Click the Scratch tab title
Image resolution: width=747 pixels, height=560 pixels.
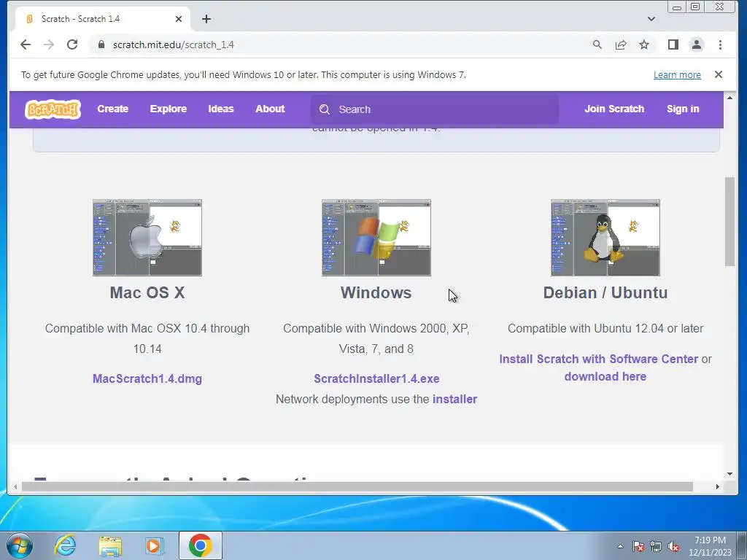(x=80, y=19)
